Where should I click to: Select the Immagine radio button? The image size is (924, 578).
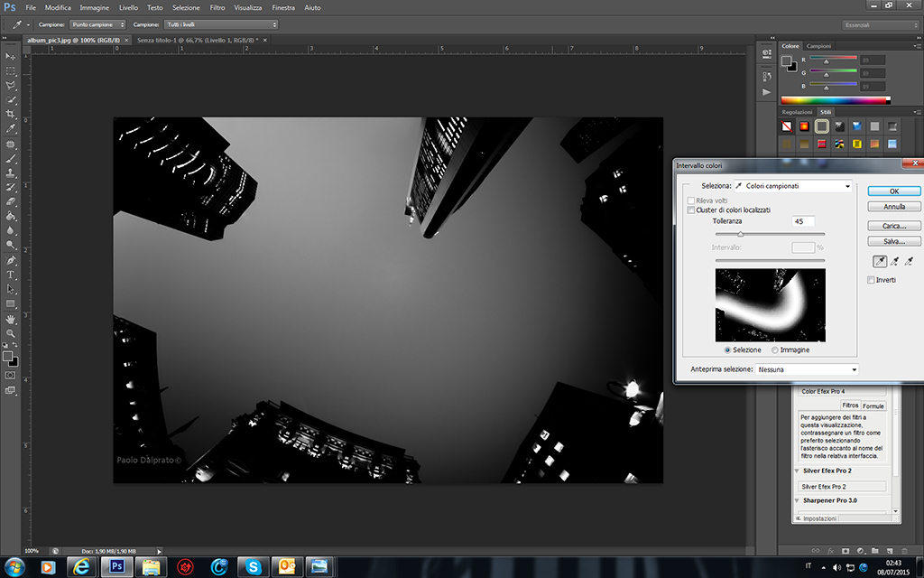click(x=775, y=350)
